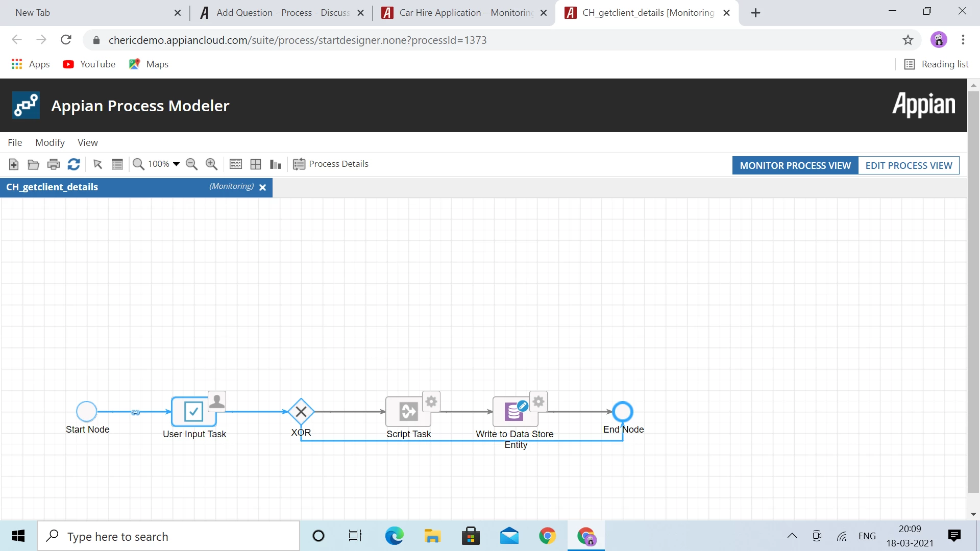Image resolution: width=980 pixels, height=551 pixels.
Task: Open the Windows notification center
Action: 954,536
